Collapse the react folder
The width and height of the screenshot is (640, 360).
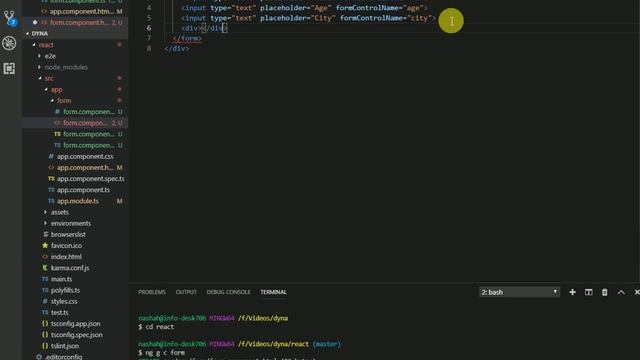click(46, 45)
